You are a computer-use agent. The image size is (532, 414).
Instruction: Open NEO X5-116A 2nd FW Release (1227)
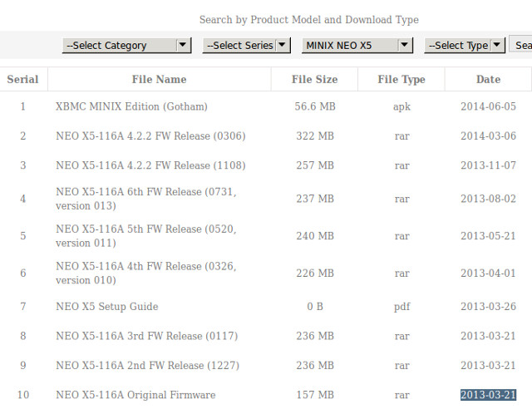coord(148,366)
